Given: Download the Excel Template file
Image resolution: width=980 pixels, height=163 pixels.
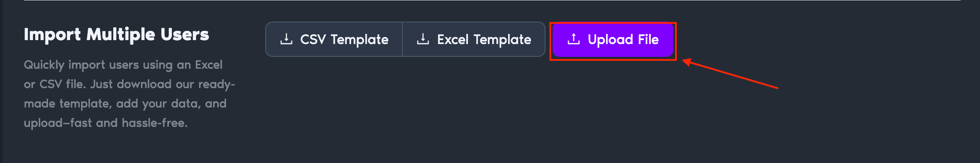Looking at the screenshot, I should pyautogui.click(x=474, y=39).
